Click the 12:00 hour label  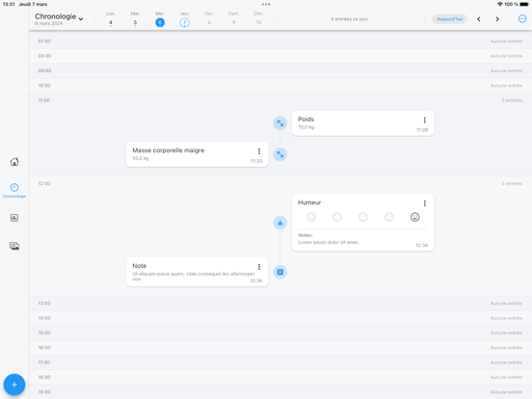point(44,183)
